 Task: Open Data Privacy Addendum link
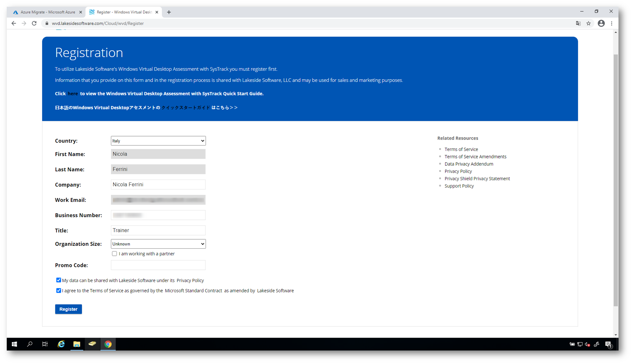point(469,164)
